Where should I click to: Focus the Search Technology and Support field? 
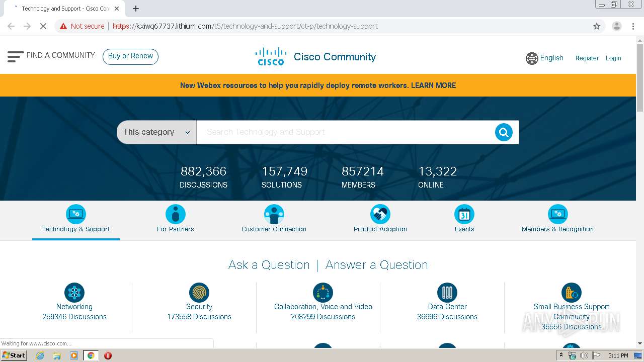(x=345, y=132)
